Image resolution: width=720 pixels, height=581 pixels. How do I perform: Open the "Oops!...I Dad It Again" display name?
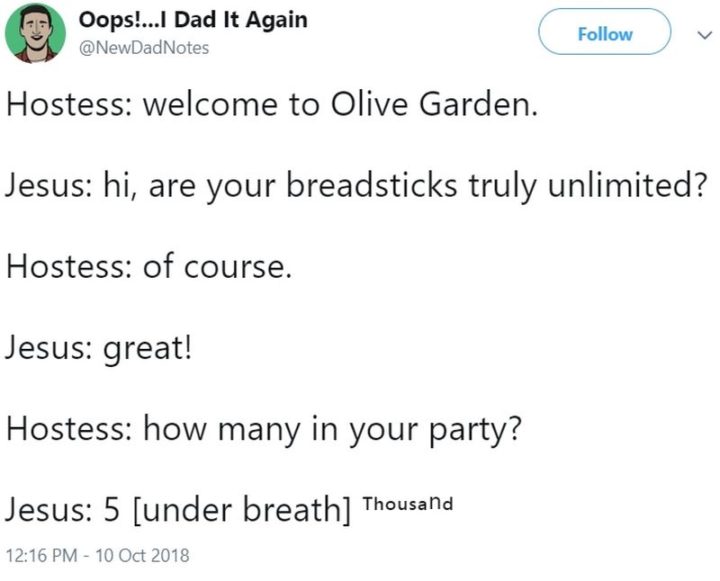pyautogui.click(x=193, y=20)
